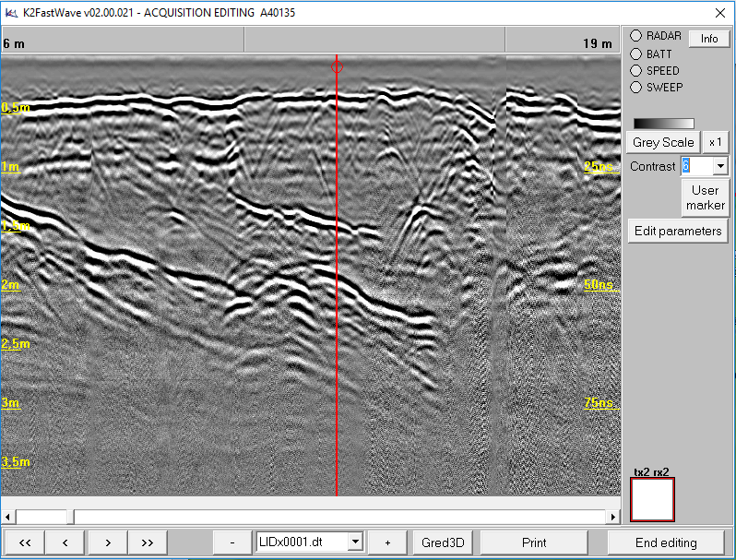Enable the SPEED radio option
The height and width of the screenshot is (560, 736).
(635, 70)
